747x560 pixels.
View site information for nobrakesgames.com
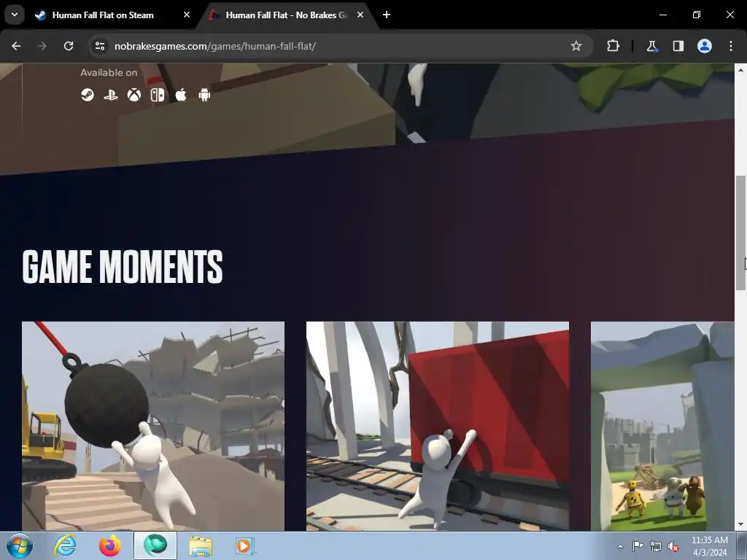click(100, 46)
